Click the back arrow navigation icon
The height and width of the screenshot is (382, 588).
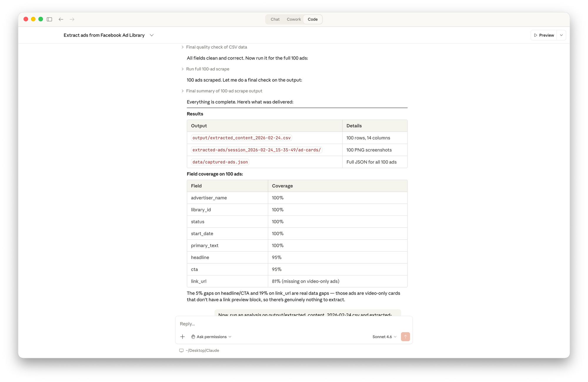pos(61,19)
